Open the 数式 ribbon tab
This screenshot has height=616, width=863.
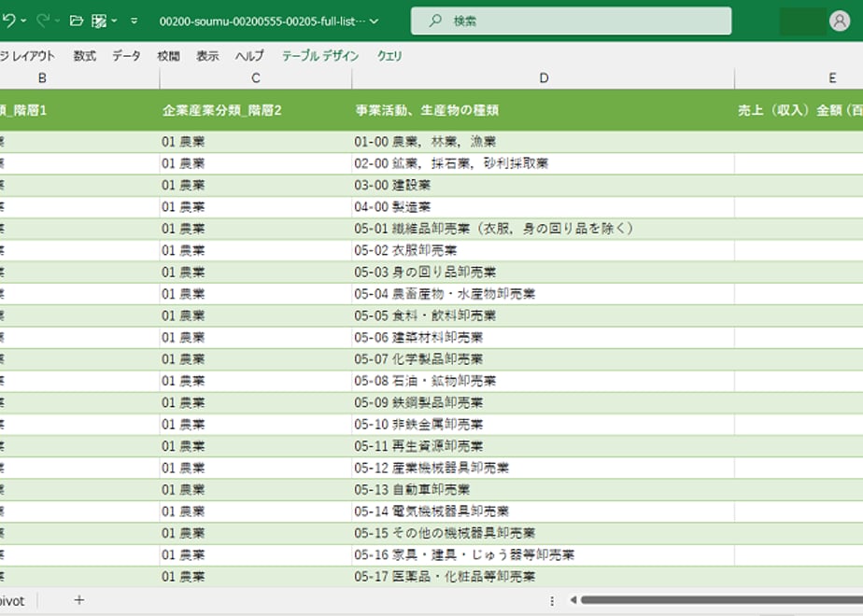(85, 56)
